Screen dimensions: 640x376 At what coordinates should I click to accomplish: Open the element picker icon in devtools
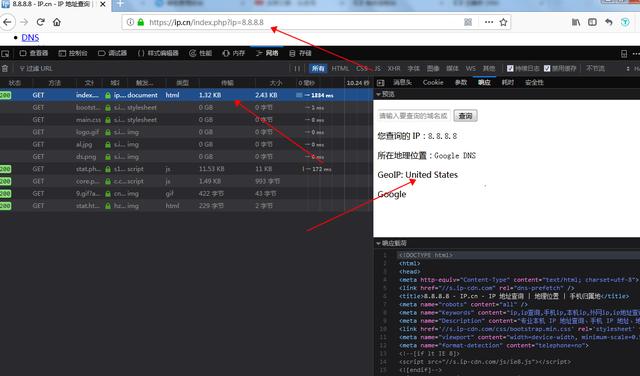pos(5,53)
